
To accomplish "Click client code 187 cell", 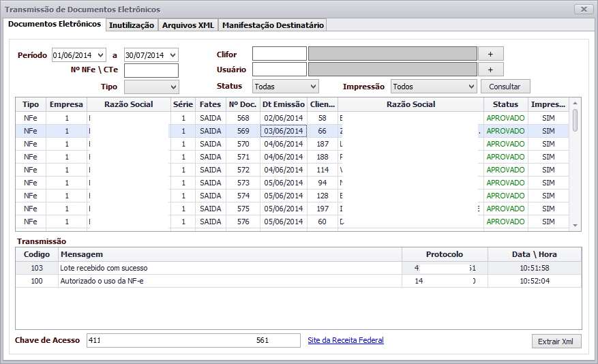I will click(x=323, y=144).
